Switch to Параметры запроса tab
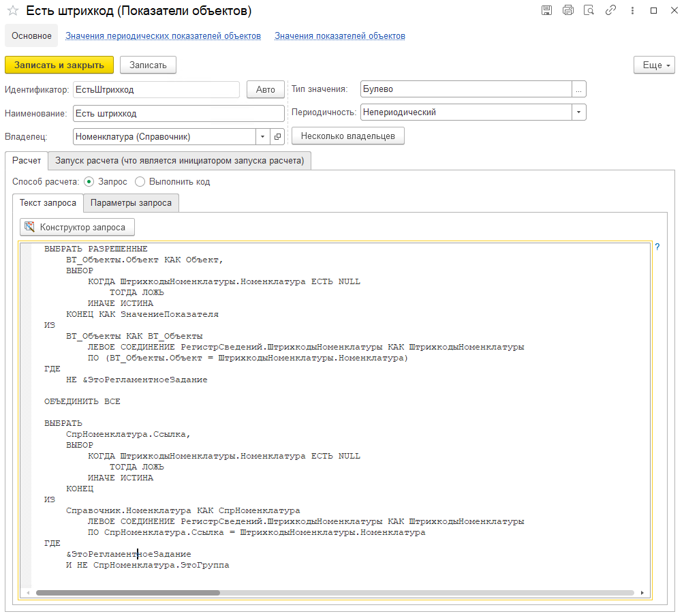 point(131,203)
